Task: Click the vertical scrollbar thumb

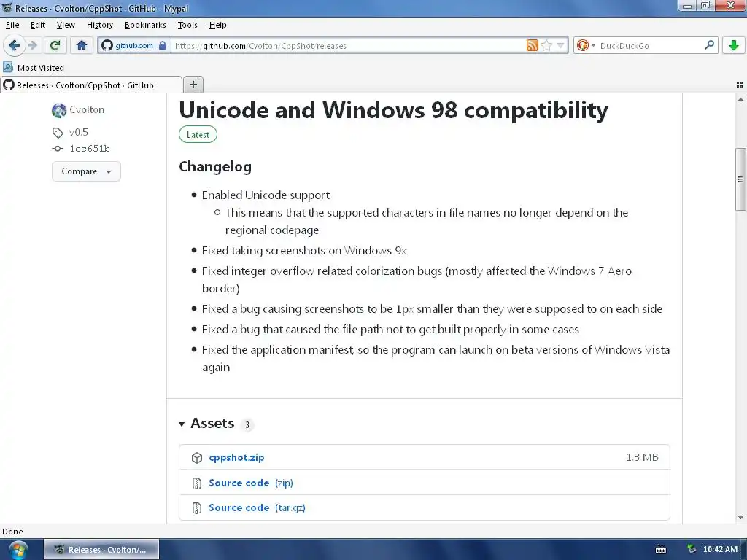Action: (x=740, y=179)
